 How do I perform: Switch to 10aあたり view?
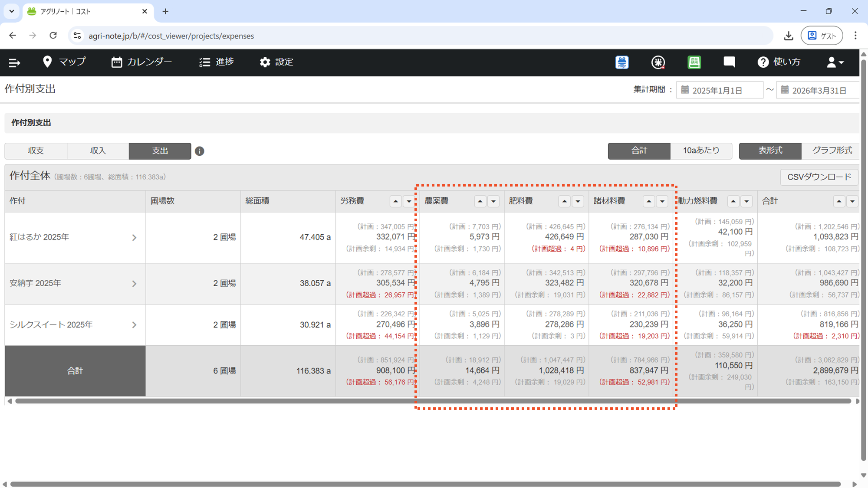click(x=701, y=151)
